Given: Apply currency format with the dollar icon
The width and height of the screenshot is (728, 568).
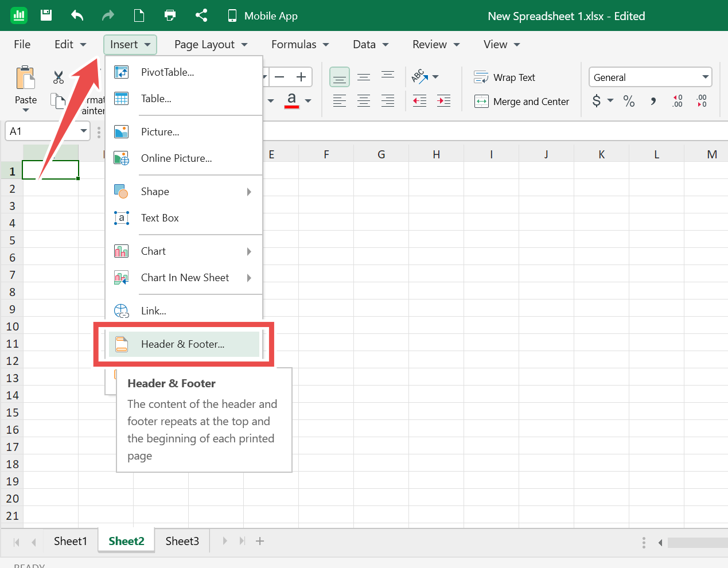Looking at the screenshot, I should coord(597,101).
